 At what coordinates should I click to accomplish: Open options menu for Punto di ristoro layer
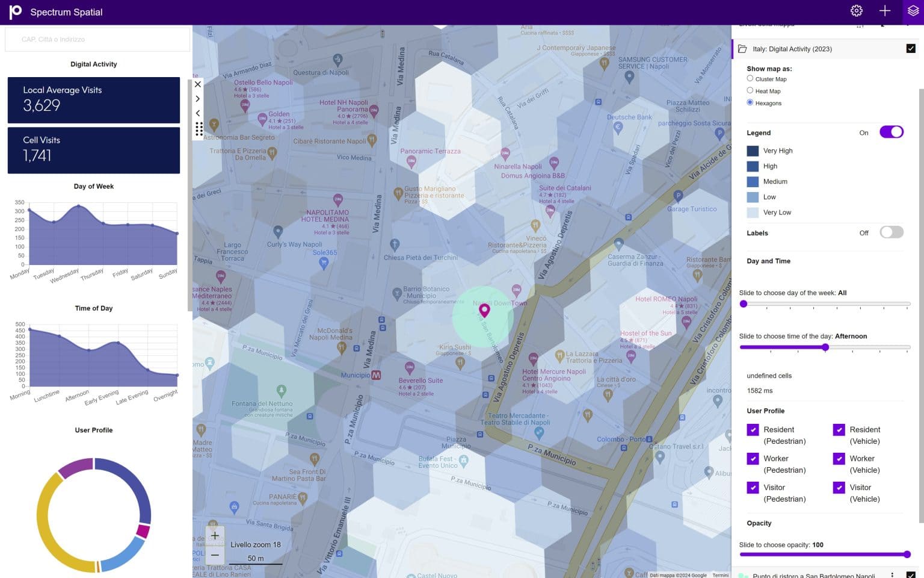point(892,574)
